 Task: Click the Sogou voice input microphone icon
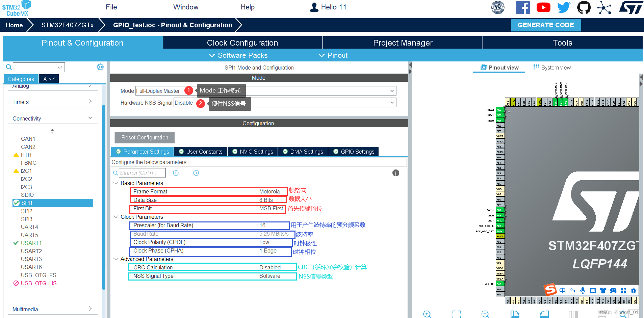click(583, 290)
